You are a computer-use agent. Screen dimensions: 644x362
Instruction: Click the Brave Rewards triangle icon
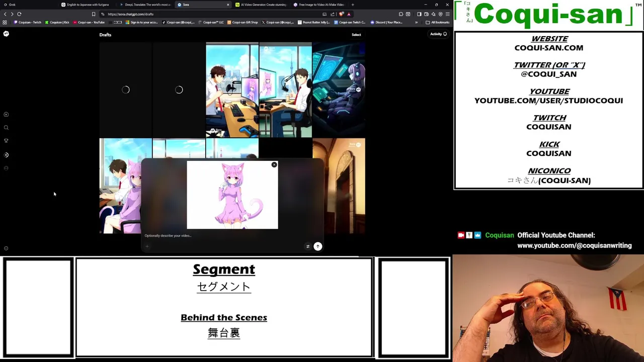349,14
